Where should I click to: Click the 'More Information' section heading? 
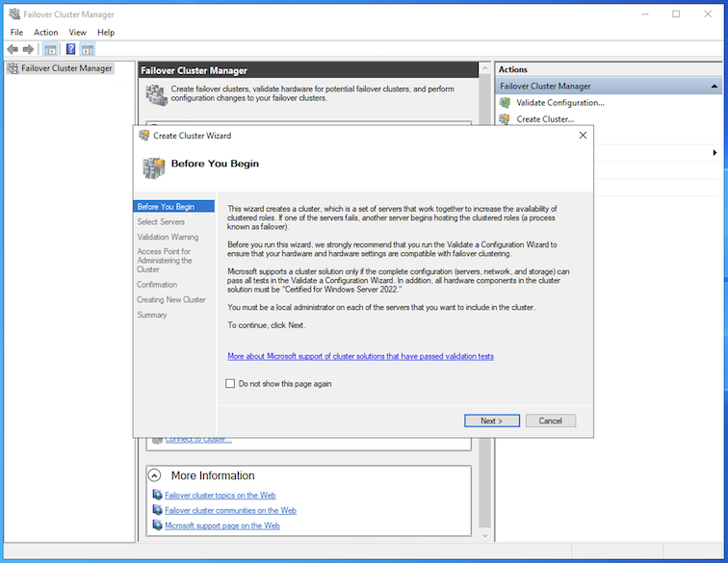tap(213, 475)
